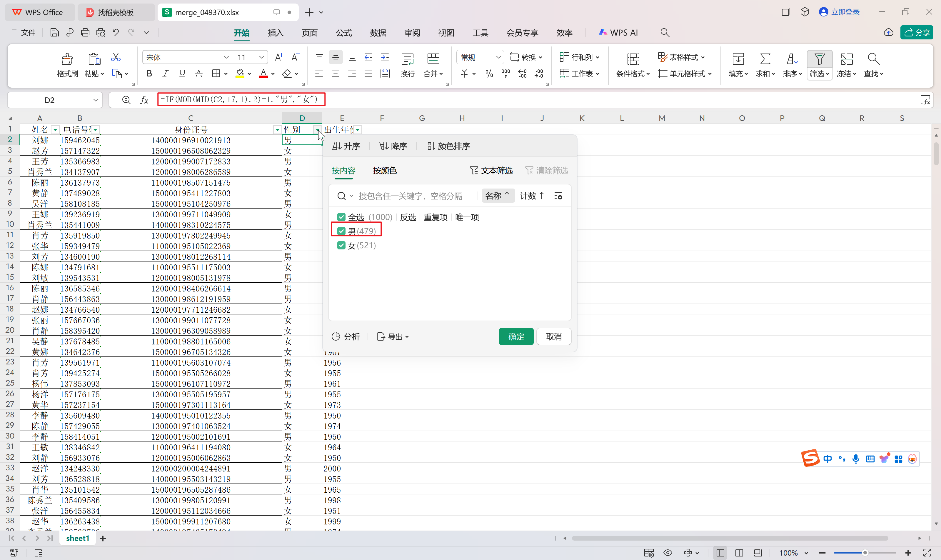Uncheck the 女(521) filter checkbox
The image size is (941, 560).
[x=341, y=246]
